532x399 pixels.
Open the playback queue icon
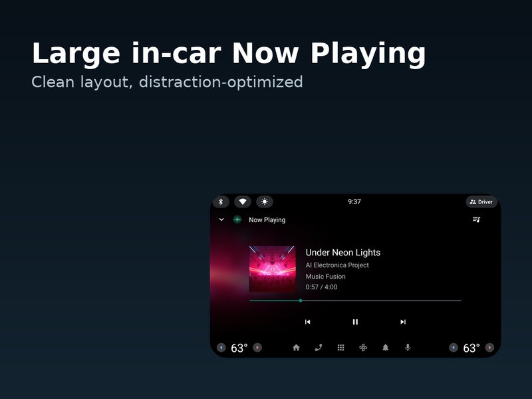click(476, 219)
